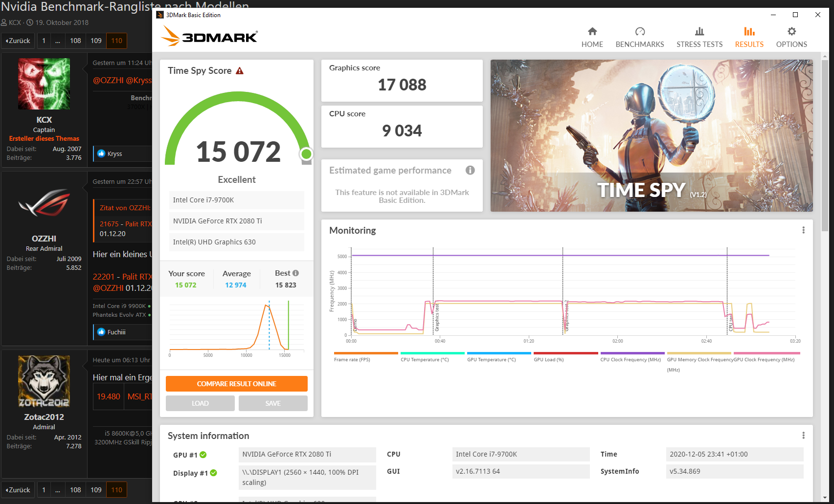Screen dimensions: 834x504
Task: Click the green score gauge knob
Action: point(306,154)
